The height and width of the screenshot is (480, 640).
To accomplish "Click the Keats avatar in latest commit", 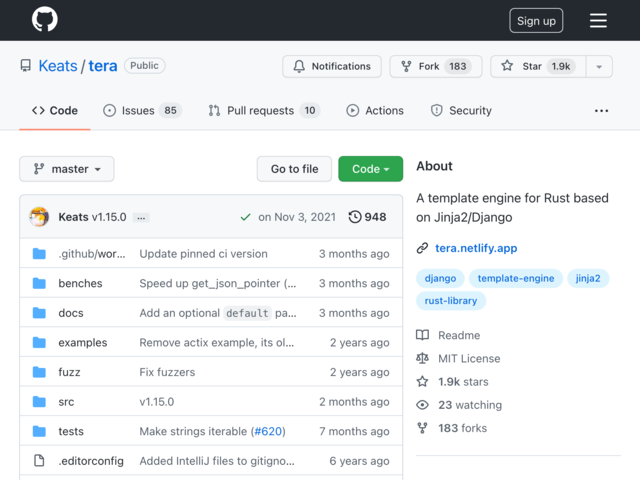I will (x=39, y=217).
